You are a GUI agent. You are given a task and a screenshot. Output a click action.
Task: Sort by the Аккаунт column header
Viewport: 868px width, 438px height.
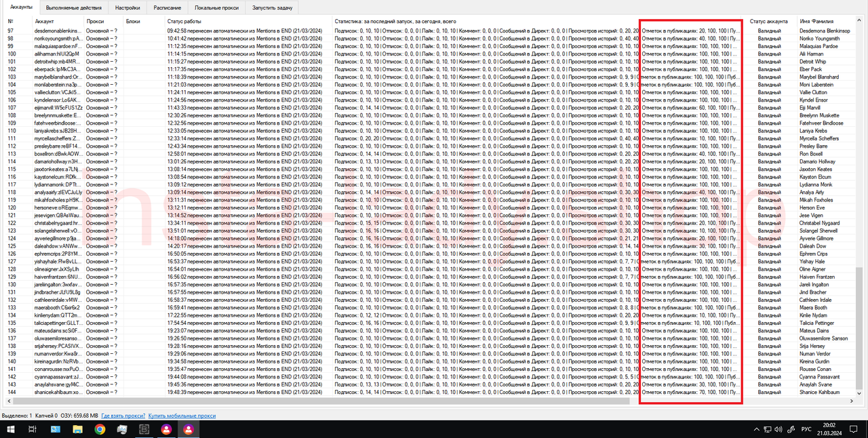coord(59,21)
